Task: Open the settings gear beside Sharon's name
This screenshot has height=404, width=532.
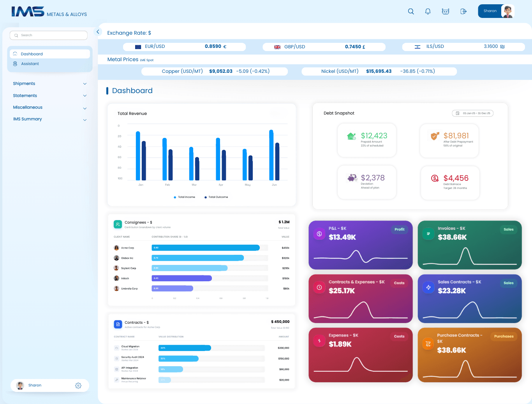Action: [x=78, y=385]
